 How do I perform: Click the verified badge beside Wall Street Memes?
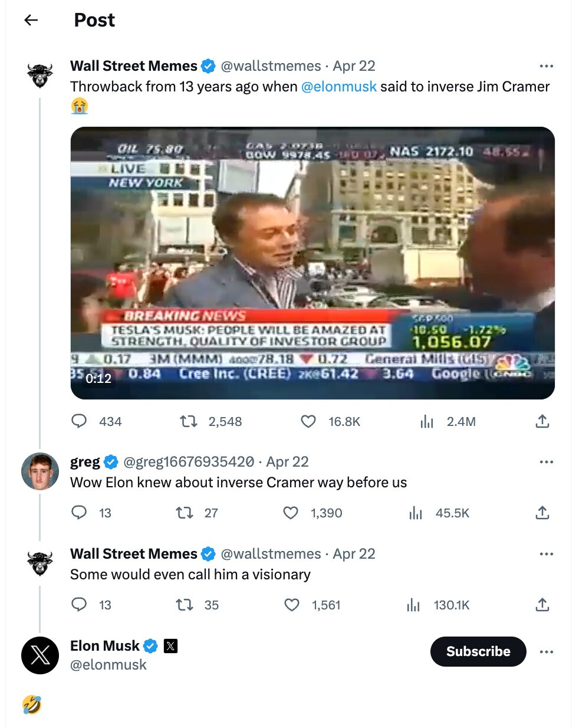point(208,65)
